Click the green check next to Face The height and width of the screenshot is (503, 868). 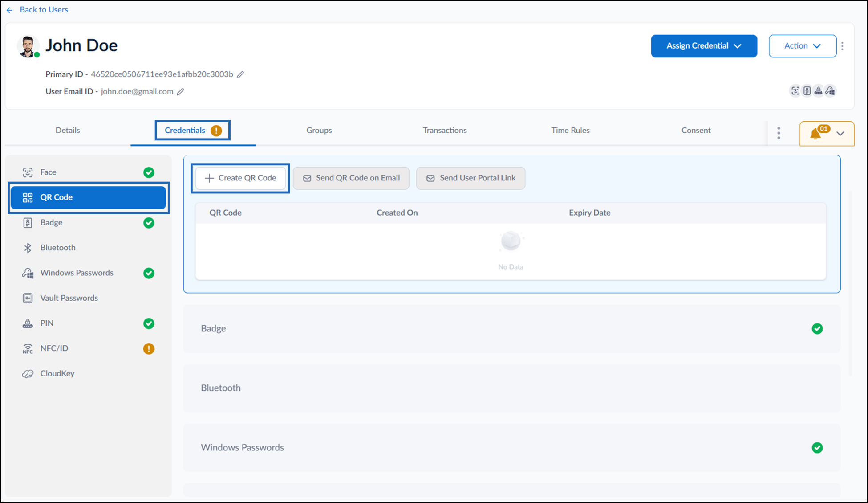point(149,172)
